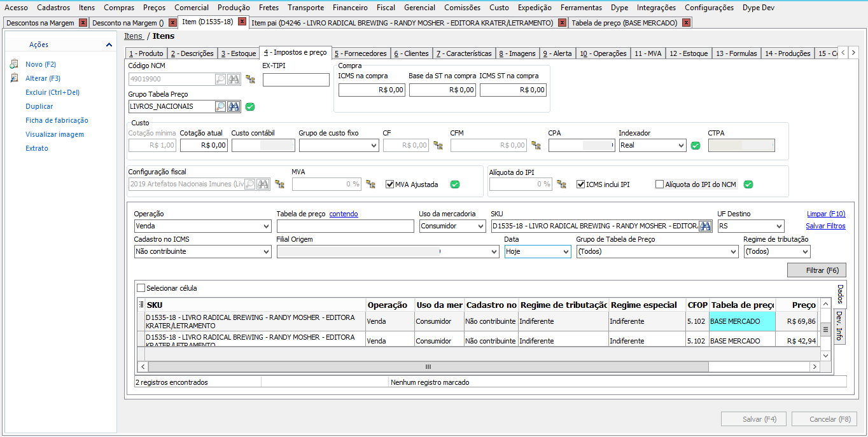The height and width of the screenshot is (437, 868).
Task: Click hierarchy icon next to Configuração fiscal
Action: (279, 184)
